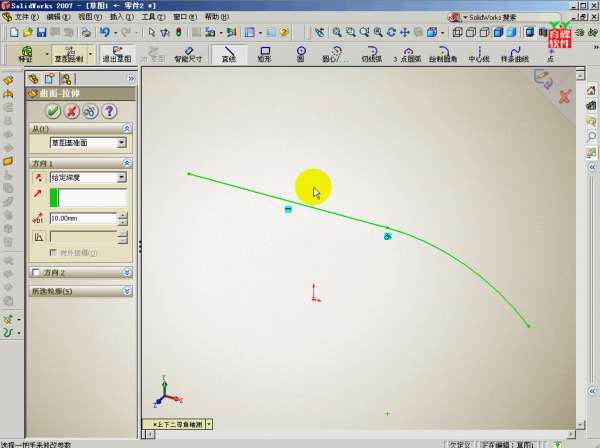Viewport: 600px width, 448px height.
Task: Click the green direction selection box
Action: [x=88, y=197]
